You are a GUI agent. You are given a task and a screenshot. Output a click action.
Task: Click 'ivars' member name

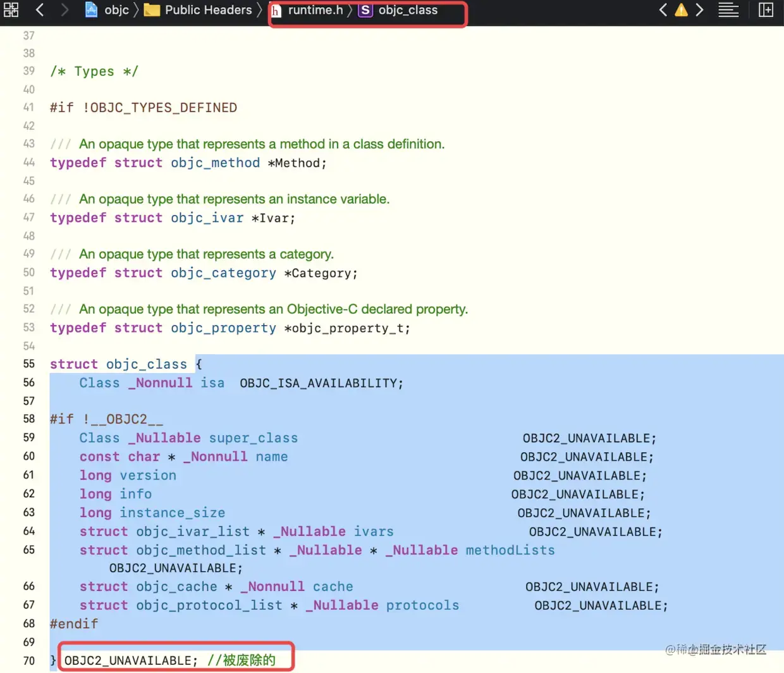click(374, 531)
